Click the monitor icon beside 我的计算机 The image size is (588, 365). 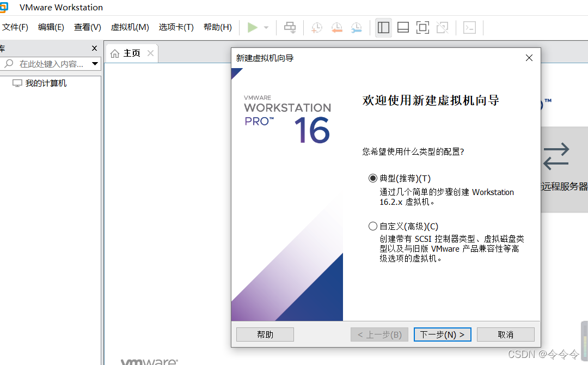[x=17, y=83]
